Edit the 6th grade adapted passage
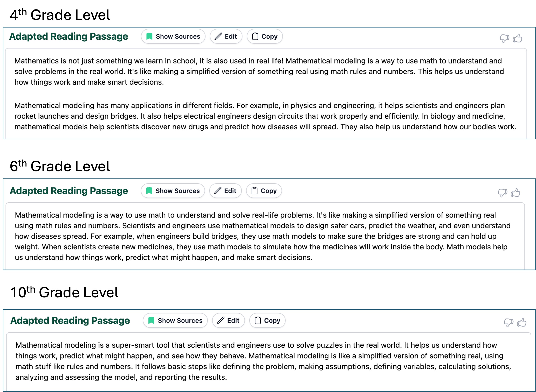The height and width of the screenshot is (392, 536). (x=225, y=191)
